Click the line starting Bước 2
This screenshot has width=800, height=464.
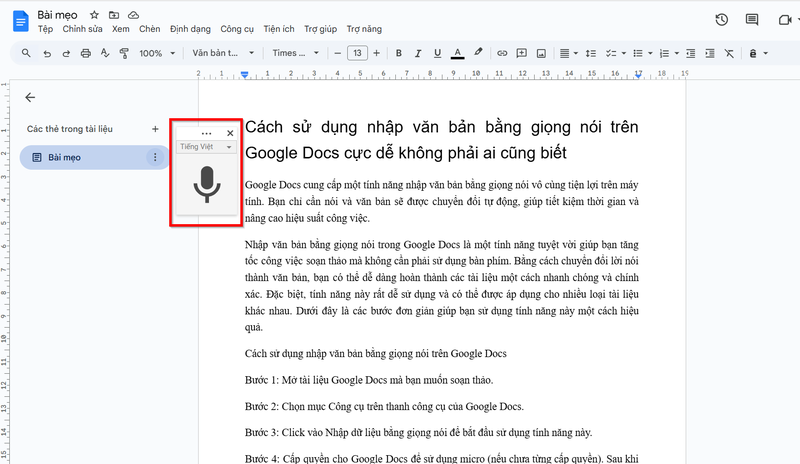click(384, 407)
